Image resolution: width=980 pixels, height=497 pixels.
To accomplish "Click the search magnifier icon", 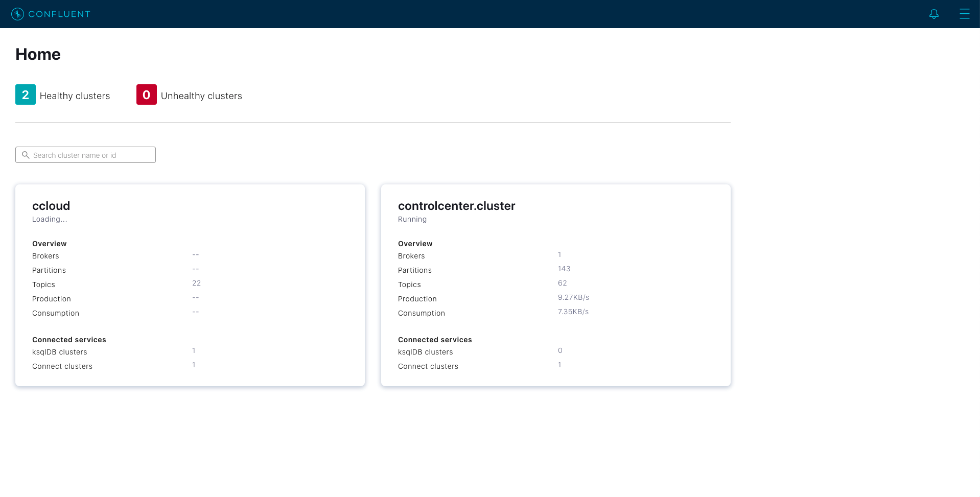I will coord(26,155).
